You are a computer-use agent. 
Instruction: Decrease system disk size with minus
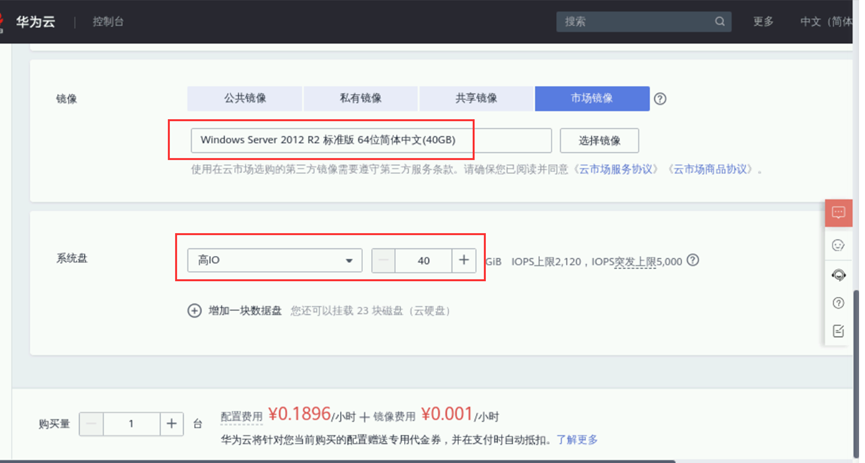(x=383, y=260)
